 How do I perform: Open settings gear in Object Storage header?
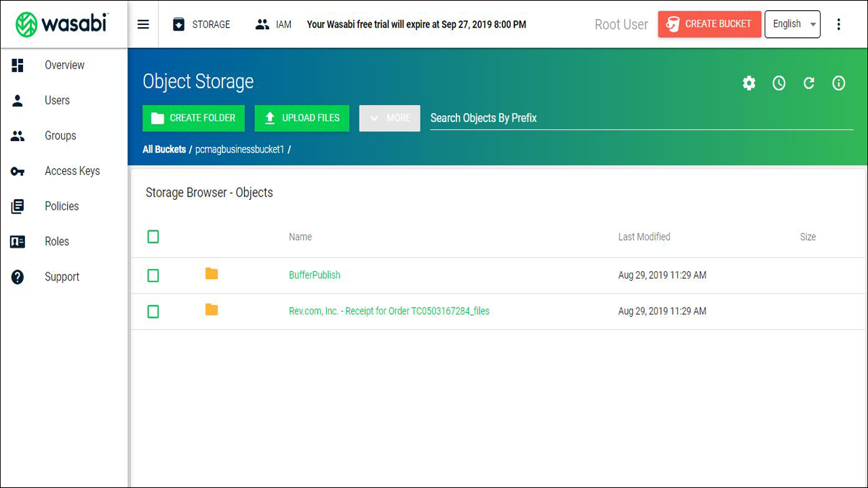[749, 83]
